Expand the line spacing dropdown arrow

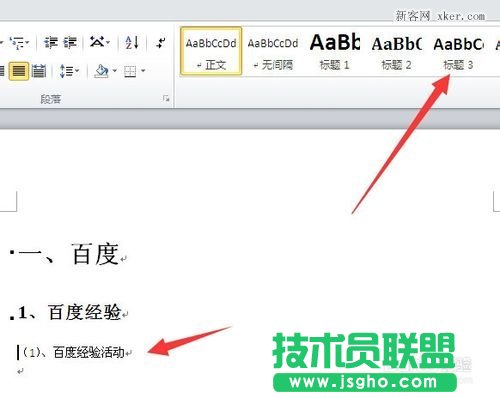(77, 71)
